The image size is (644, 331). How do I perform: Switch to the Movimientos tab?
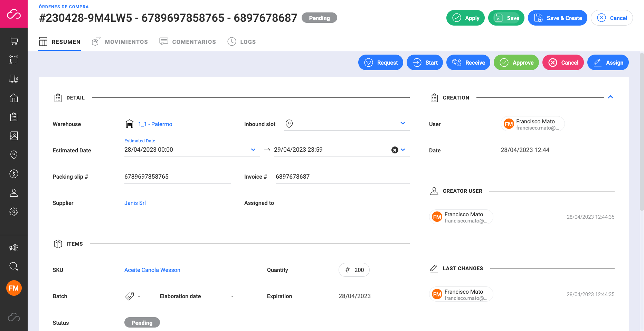[x=120, y=42]
